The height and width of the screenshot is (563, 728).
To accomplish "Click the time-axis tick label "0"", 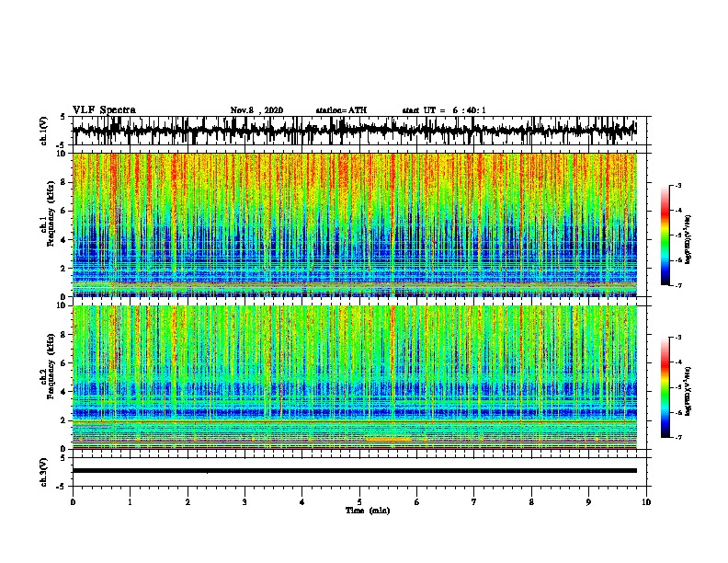I will tap(73, 502).
